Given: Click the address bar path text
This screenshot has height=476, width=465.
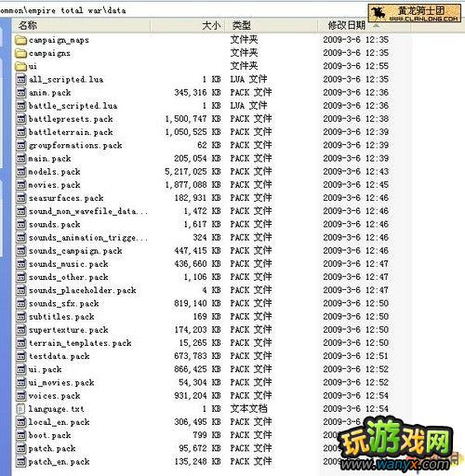Looking at the screenshot, I should 63,10.
